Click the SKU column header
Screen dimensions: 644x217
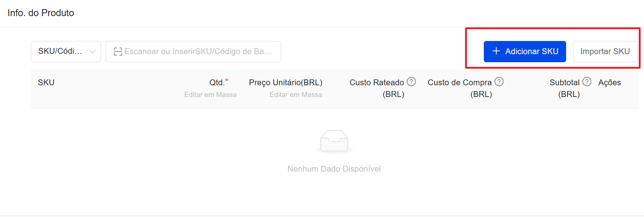pos(46,83)
